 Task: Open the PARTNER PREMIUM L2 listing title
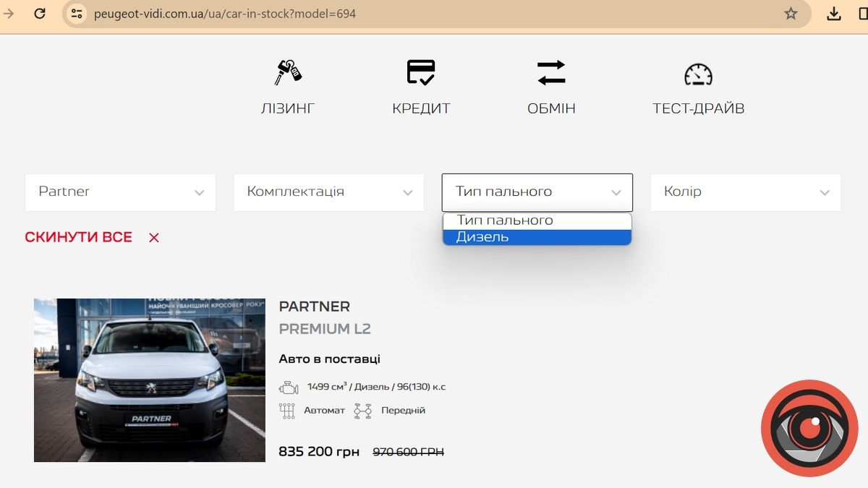click(x=314, y=306)
